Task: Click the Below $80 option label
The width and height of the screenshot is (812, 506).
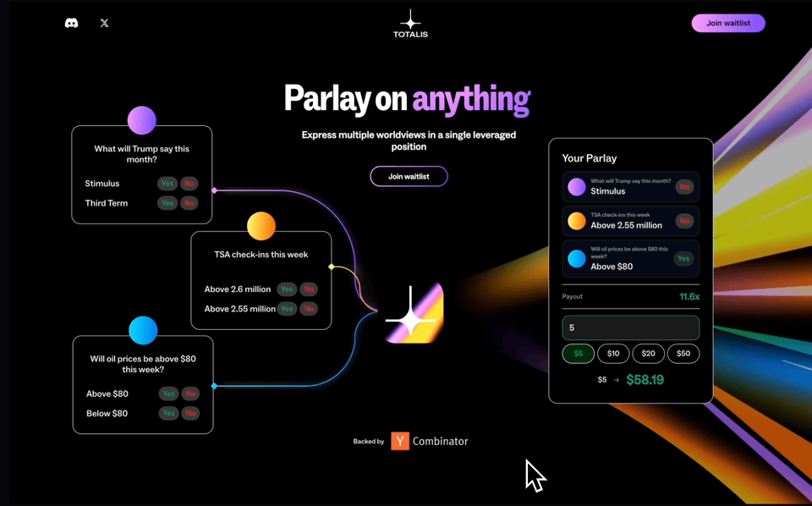Action: coord(107,413)
